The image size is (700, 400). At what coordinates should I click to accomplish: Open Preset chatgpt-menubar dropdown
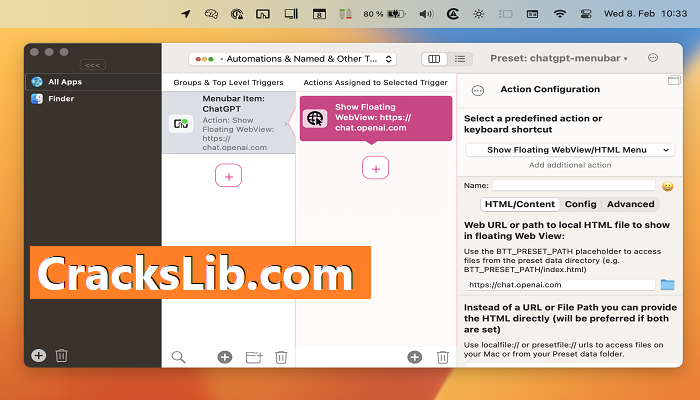(x=559, y=58)
